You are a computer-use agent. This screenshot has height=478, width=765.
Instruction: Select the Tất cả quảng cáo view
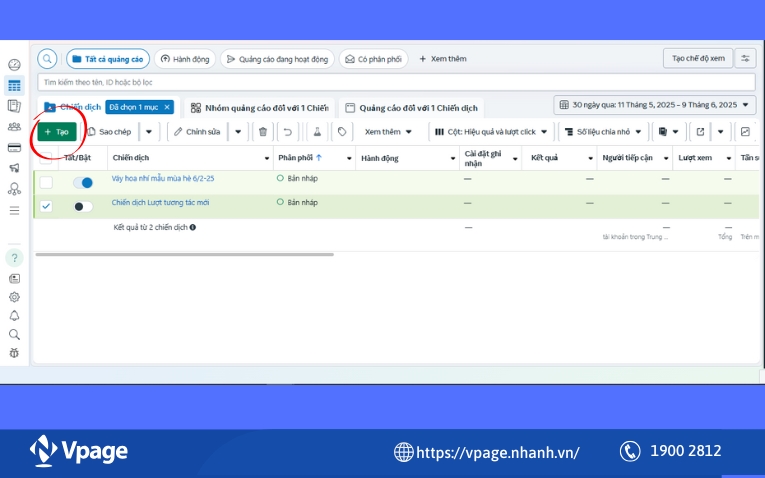108,59
